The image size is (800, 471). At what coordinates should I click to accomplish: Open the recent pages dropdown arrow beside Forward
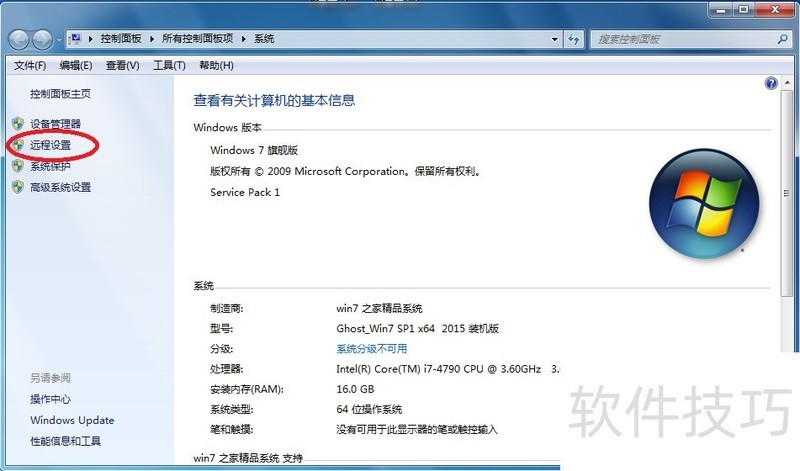pos(59,40)
